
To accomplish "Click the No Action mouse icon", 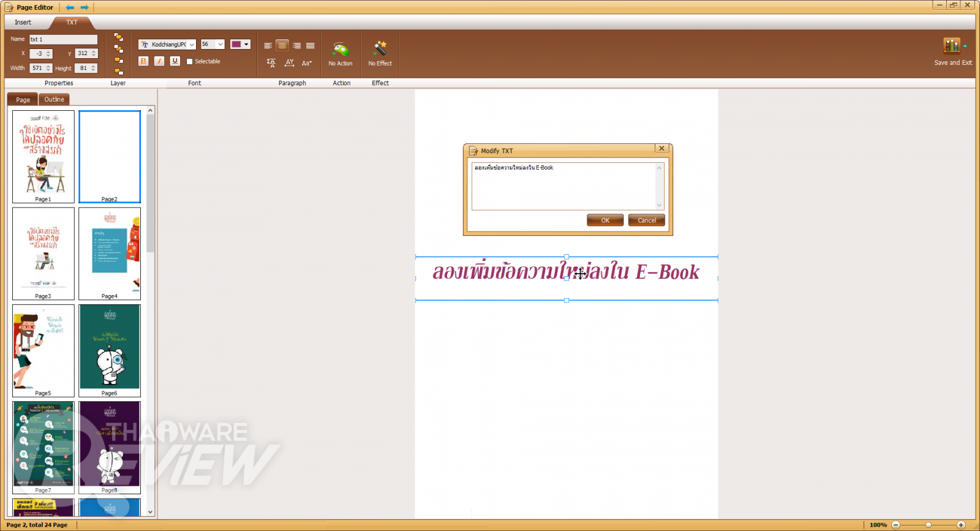I will [x=341, y=49].
